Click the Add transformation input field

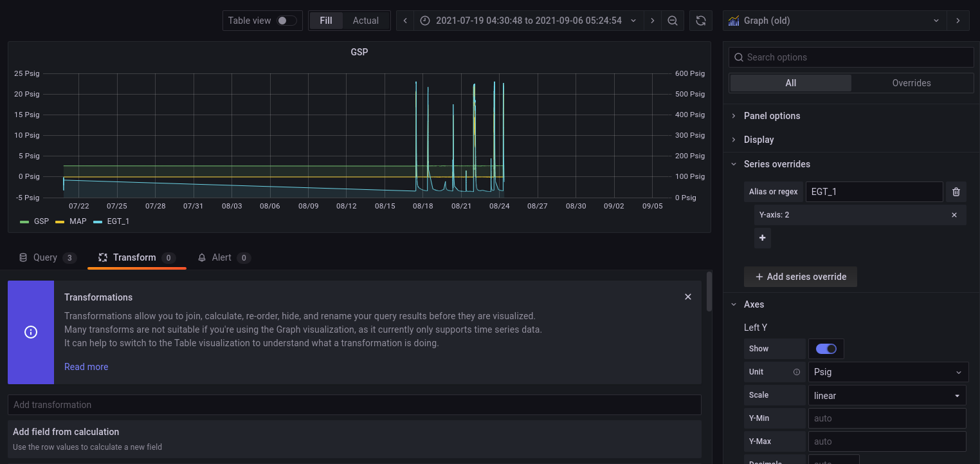354,405
